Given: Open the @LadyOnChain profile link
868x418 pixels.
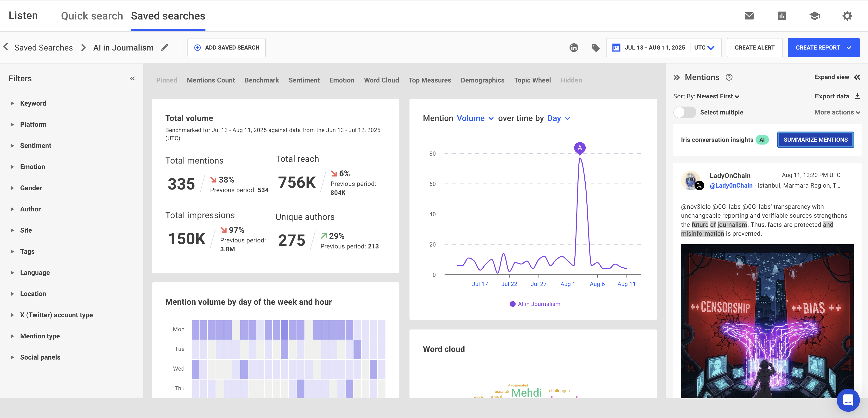Looking at the screenshot, I should pos(731,185).
